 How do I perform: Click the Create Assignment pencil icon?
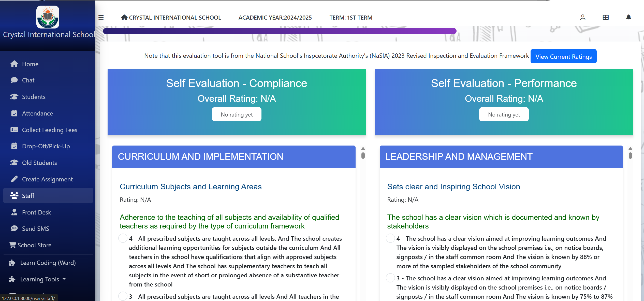(x=14, y=179)
